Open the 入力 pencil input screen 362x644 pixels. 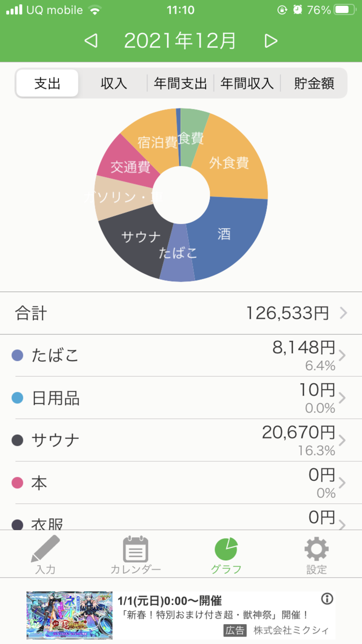(x=45, y=554)
